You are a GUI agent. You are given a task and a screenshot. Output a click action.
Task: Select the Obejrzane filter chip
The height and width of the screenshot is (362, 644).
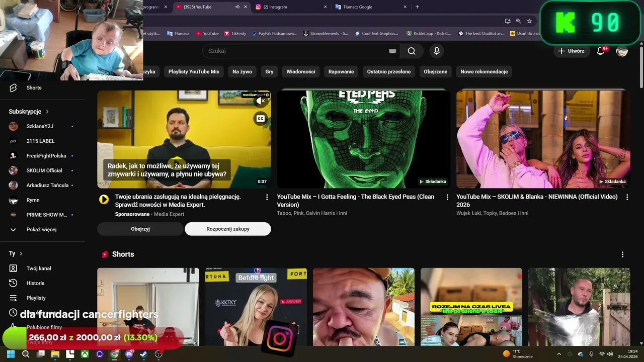(436, 71)
